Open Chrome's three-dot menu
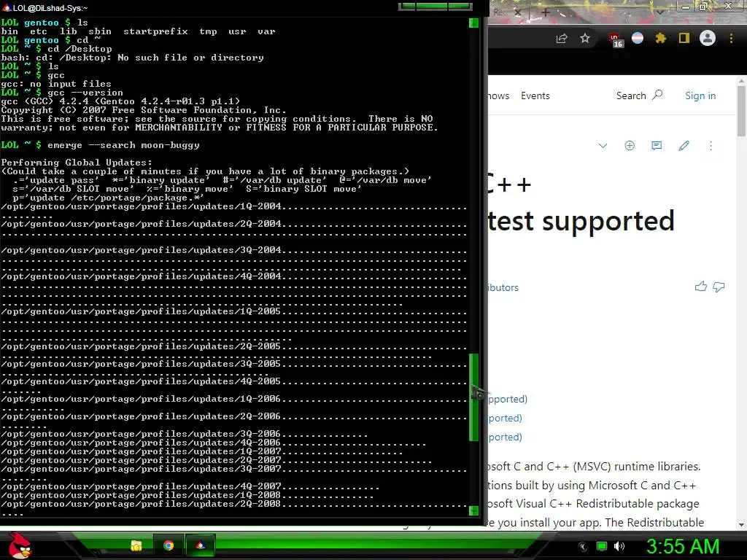The height and width of the screenshot is (560, 747). point(731,38)
